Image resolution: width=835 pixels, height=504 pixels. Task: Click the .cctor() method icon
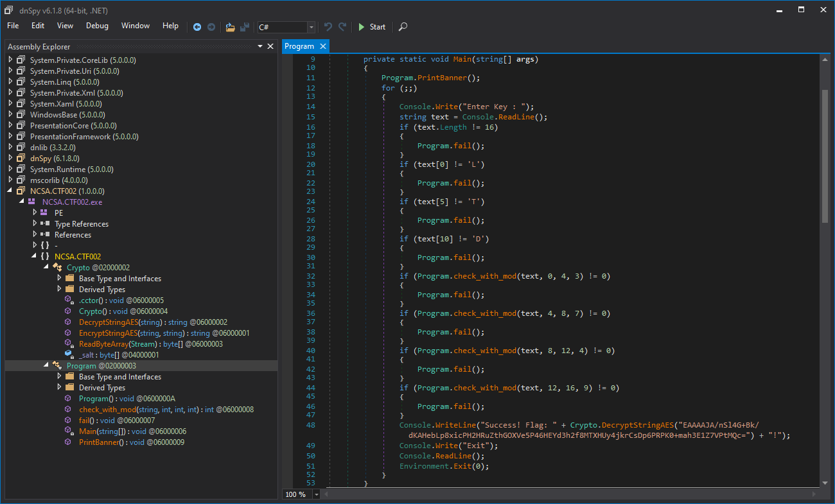click(69, 300)
